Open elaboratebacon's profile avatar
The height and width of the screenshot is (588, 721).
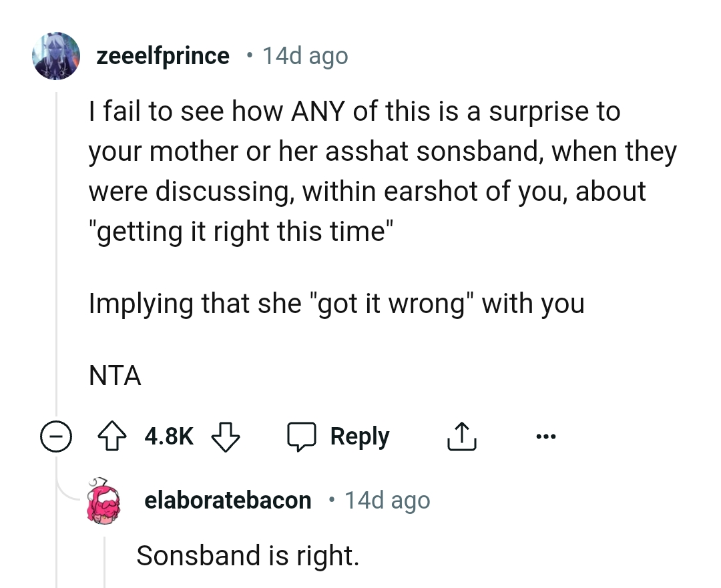(104, 500)
